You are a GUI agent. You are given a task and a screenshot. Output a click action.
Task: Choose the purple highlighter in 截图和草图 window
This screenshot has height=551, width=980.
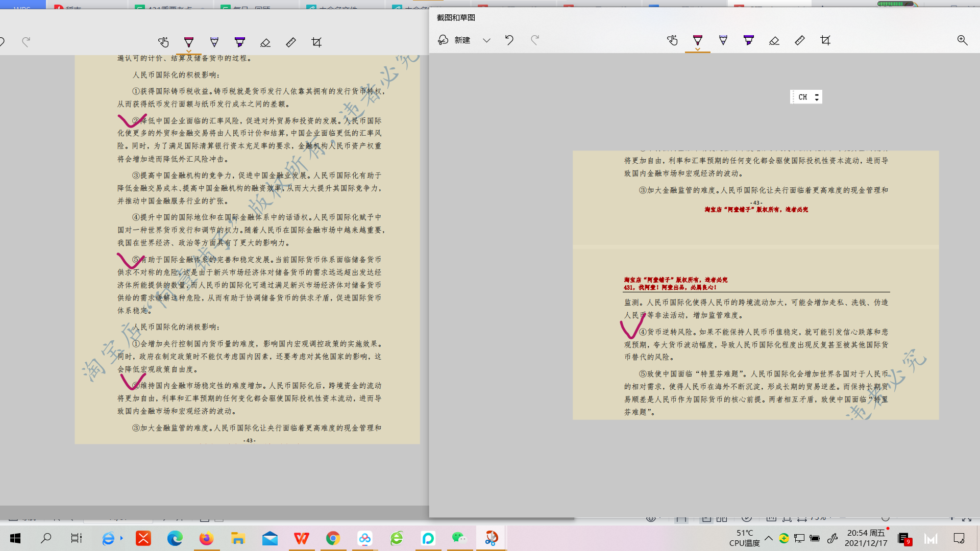[749, 40]
